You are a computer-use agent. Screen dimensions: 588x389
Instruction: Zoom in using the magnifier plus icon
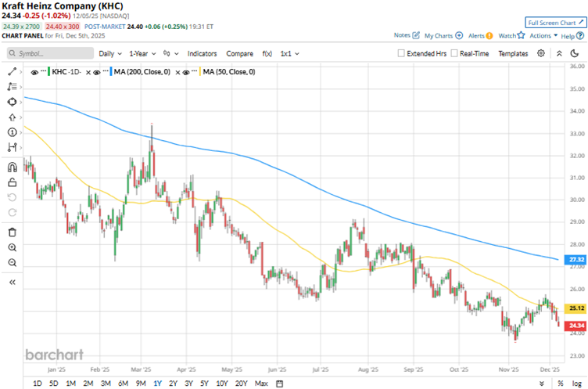[x=12, y=247]
